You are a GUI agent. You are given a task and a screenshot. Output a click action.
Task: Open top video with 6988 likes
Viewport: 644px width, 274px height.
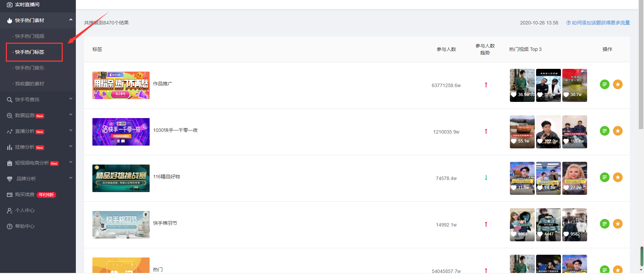pos(522,225)
